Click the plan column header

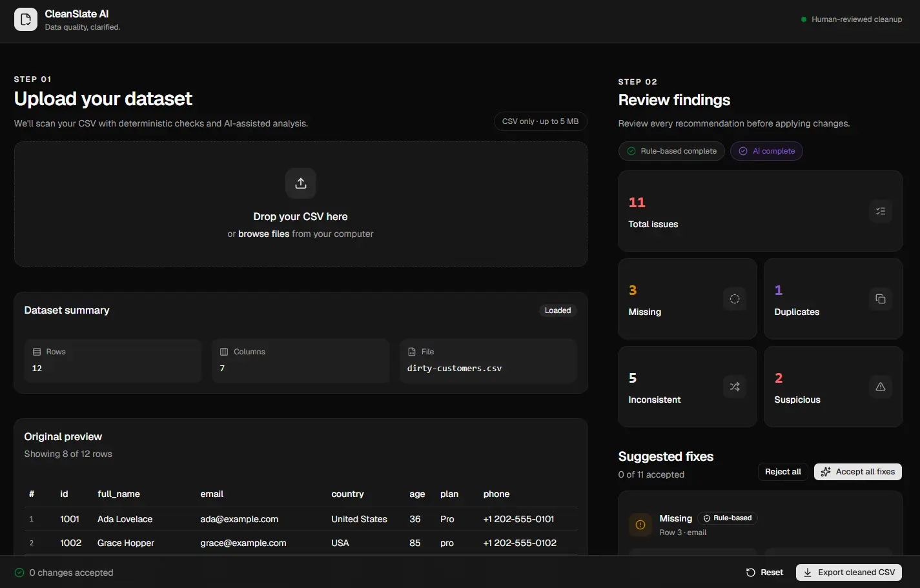point(449,494)
